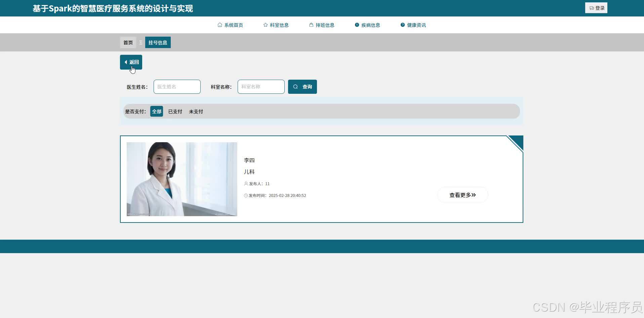This screenshot has height=318, width=644.
Task: Switch to the 挂号信息 tab
Action: (x=158, y=42)
